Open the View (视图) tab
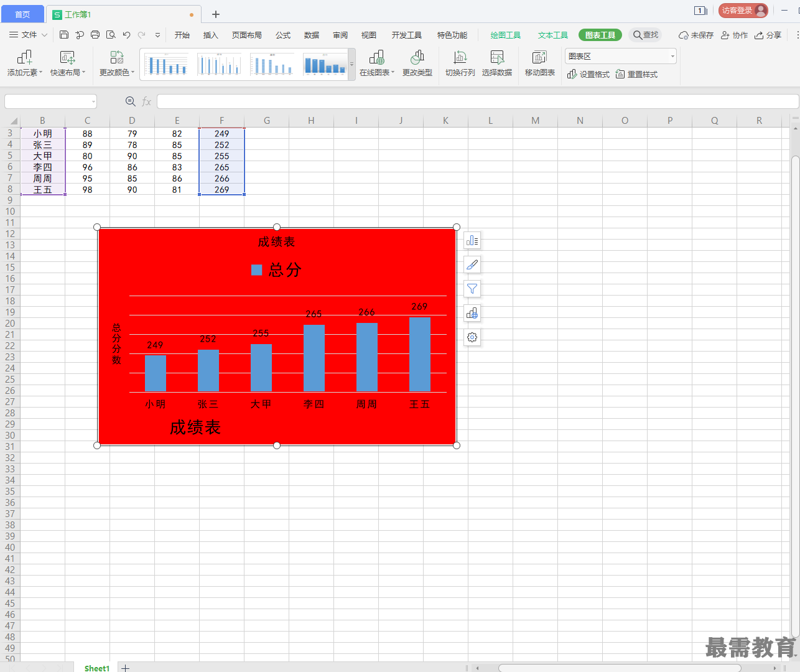The image size is (800, 672). [x=369, y=35]
